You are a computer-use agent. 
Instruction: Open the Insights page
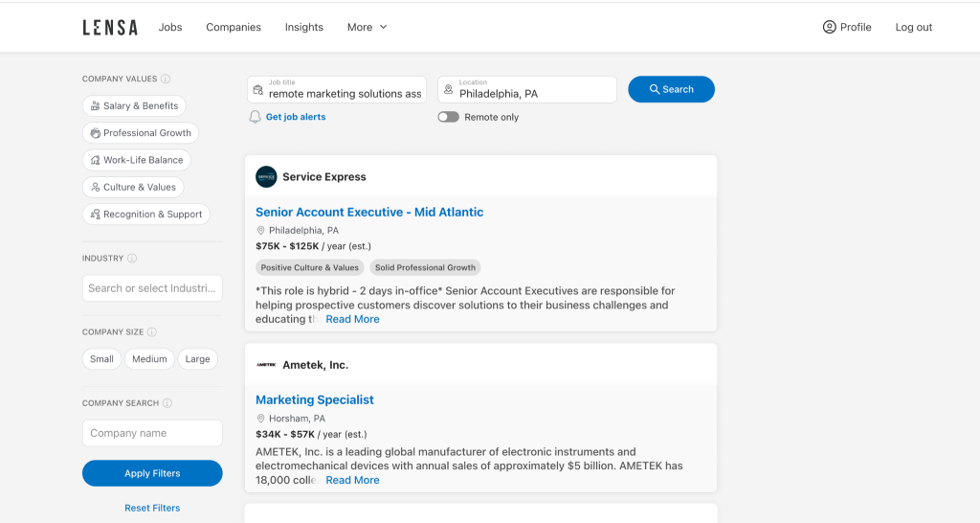[304, 28]
